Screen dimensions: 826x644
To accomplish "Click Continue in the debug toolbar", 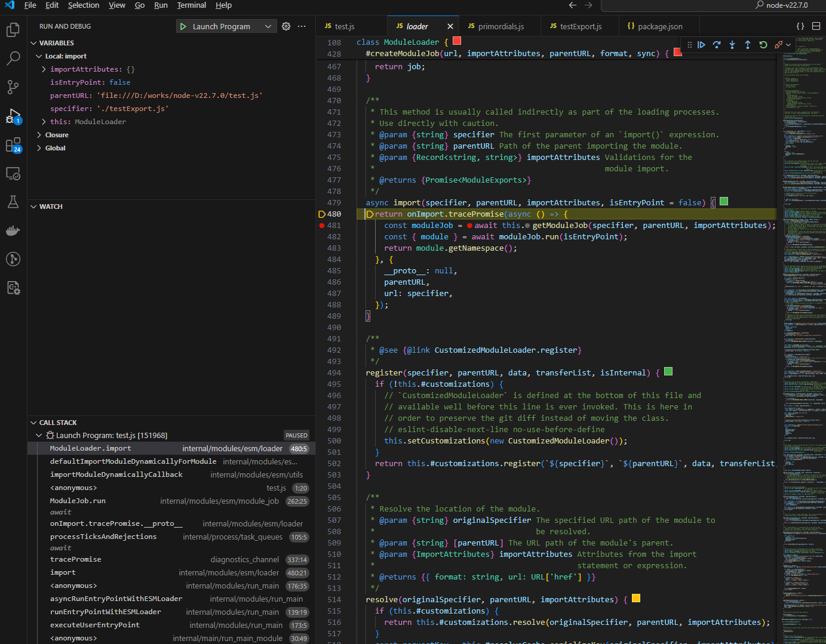I will (701, 45).
